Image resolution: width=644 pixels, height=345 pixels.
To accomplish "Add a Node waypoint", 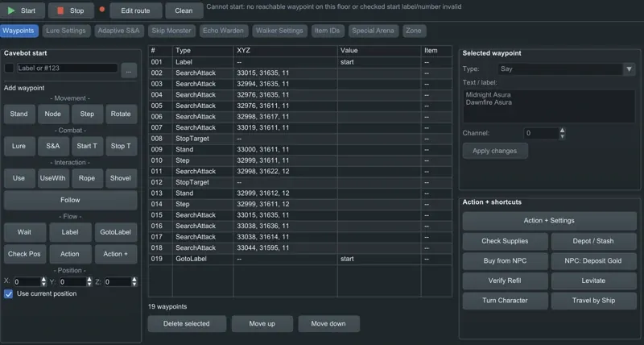I will (53, 114).
